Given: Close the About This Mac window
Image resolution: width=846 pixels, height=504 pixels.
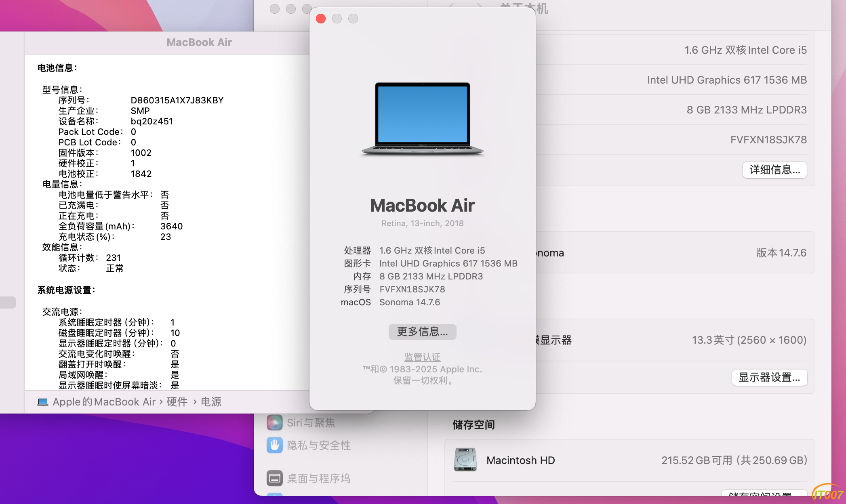Looking at the screenshot, I should pos(321,19).
